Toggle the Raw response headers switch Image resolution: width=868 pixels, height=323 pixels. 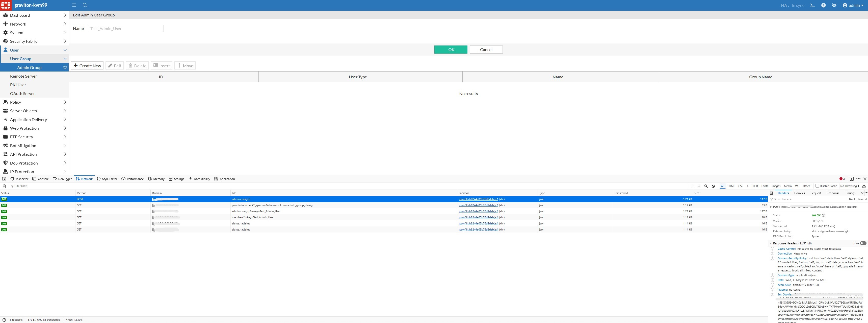pos(863,243)
